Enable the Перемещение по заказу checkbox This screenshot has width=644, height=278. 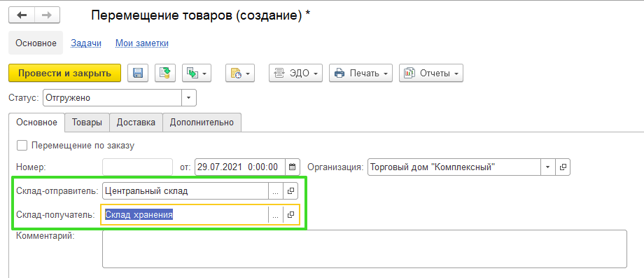22,146
